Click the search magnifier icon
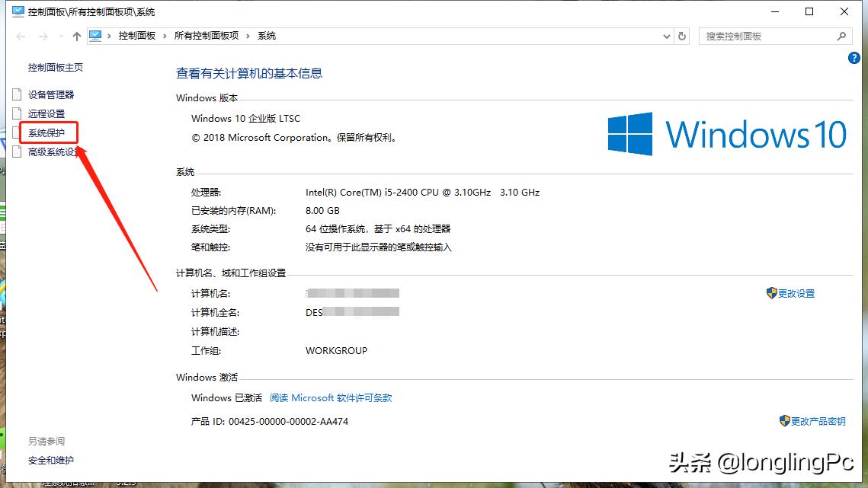 (841, 36)
